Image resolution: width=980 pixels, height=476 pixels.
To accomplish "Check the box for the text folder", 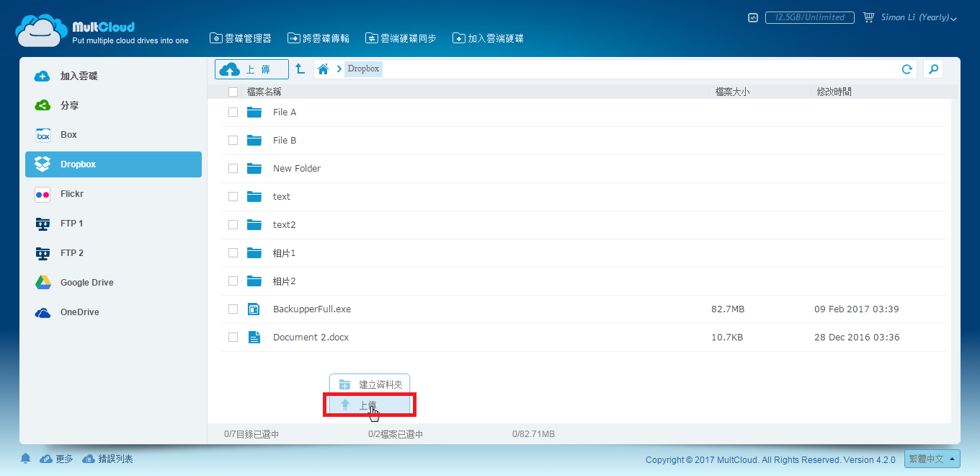I will (233, 196).
